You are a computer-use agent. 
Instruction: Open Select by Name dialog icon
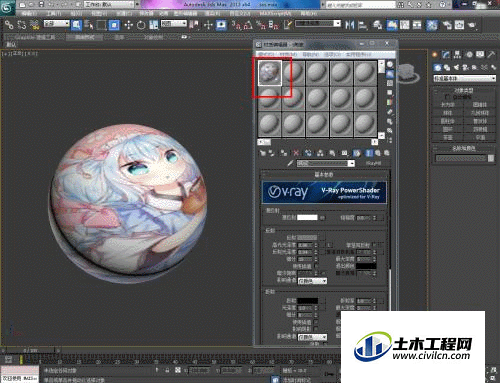click(89, 25)
